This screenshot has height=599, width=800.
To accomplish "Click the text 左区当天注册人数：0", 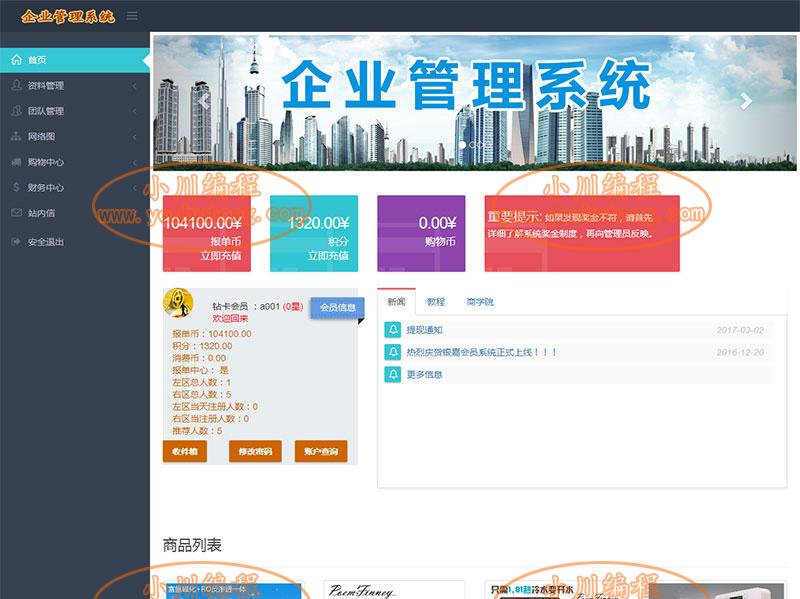I will (215, 407).
